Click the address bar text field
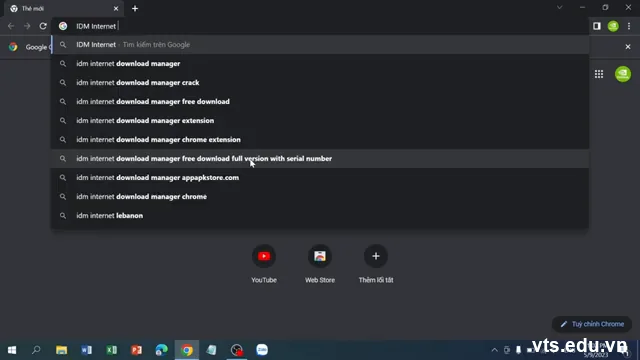The image size is (640, 360). click(320, 26)
